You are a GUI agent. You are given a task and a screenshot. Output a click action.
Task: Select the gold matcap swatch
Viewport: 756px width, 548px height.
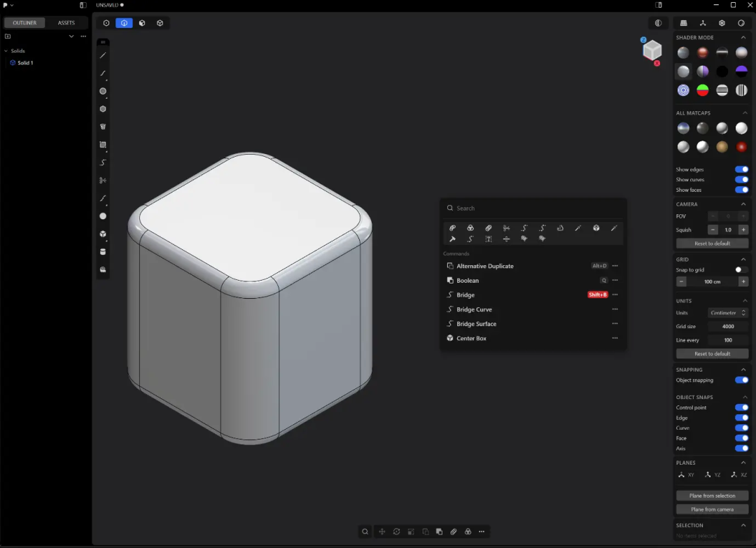pyautogui.click(x=722, y=147)
